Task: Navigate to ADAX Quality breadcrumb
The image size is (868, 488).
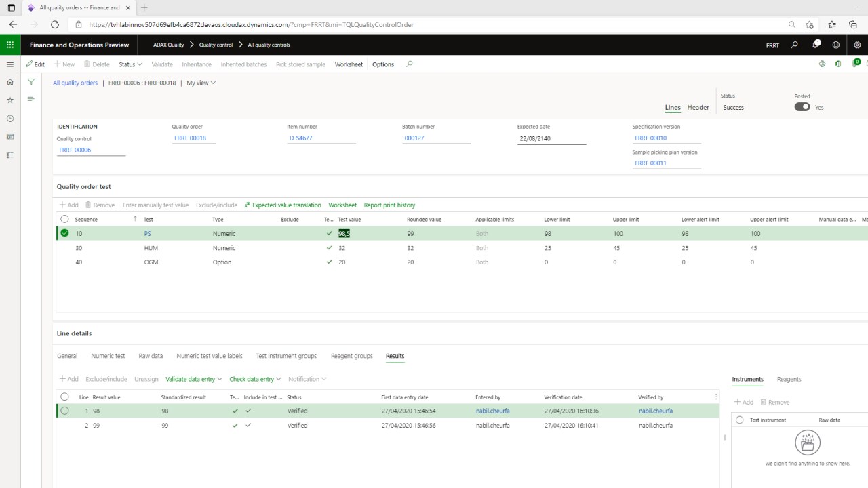Action: coord(169,45)
